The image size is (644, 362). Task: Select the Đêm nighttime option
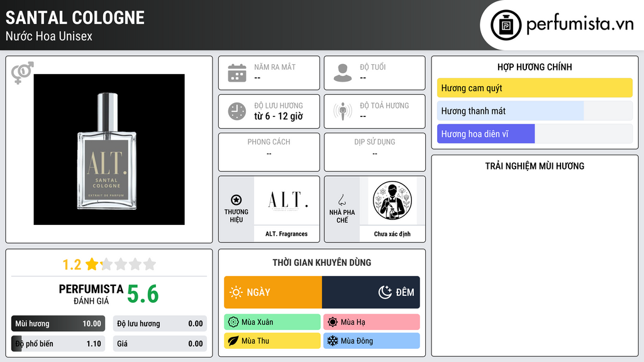pos(371,292)
